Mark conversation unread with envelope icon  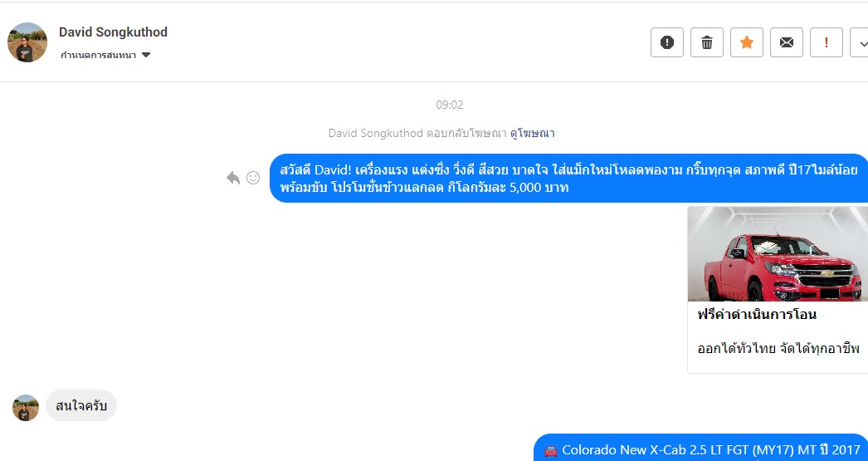tap(787, 42)
